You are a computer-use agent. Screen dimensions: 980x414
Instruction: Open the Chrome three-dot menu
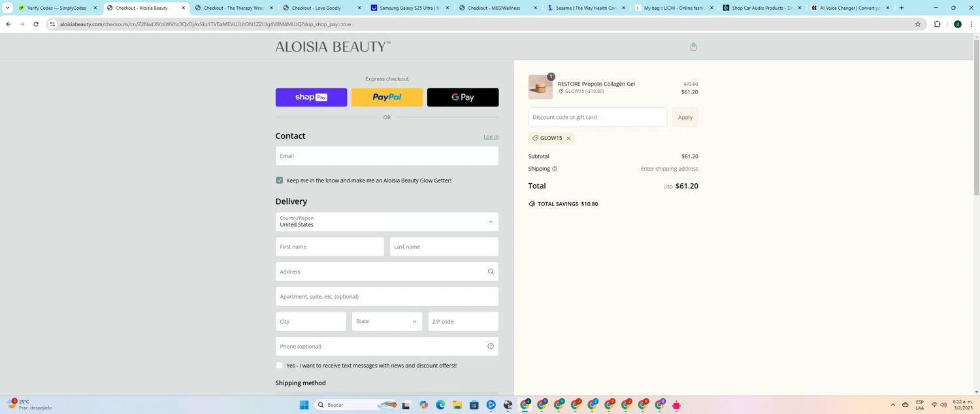972,24
